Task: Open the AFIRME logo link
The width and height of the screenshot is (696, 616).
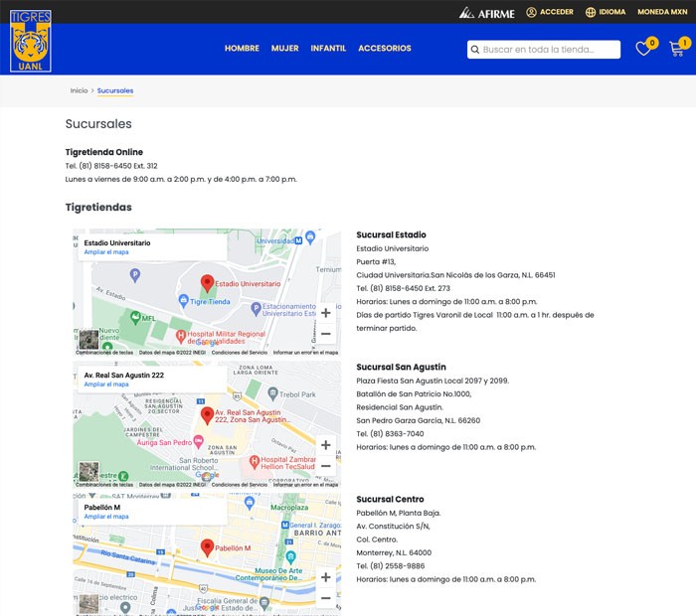Action: [x=487, y=13]
